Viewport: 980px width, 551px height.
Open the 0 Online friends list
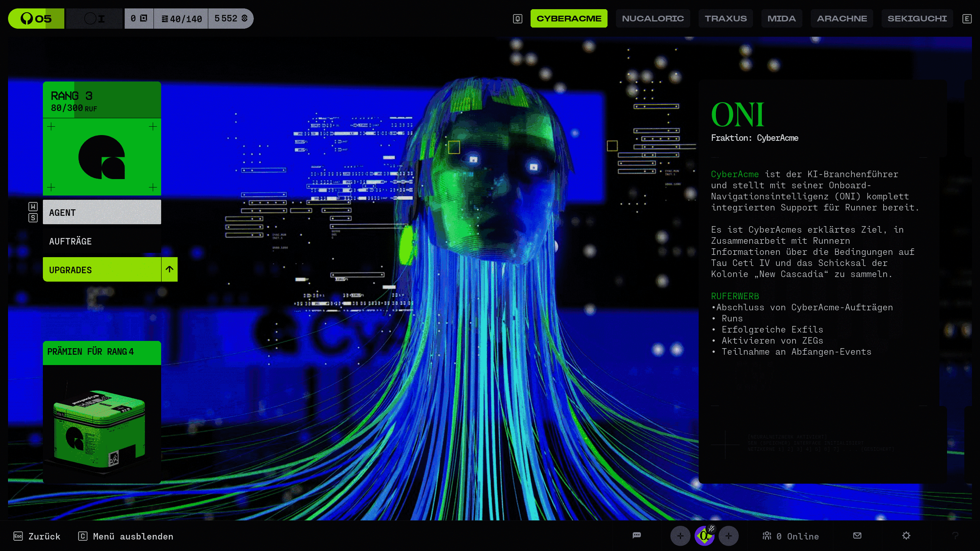[x=791, y=536]
